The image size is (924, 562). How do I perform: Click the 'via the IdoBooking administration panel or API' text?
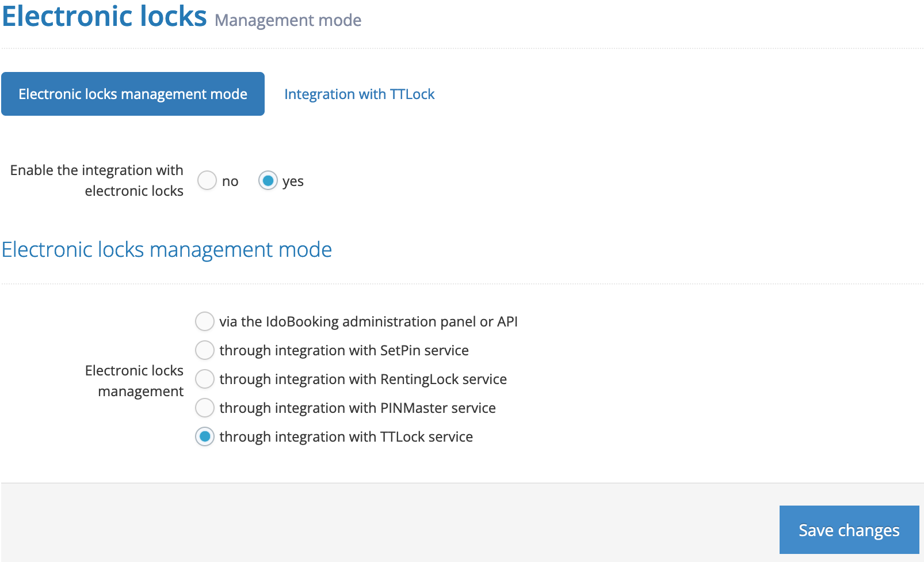(368, 321)
